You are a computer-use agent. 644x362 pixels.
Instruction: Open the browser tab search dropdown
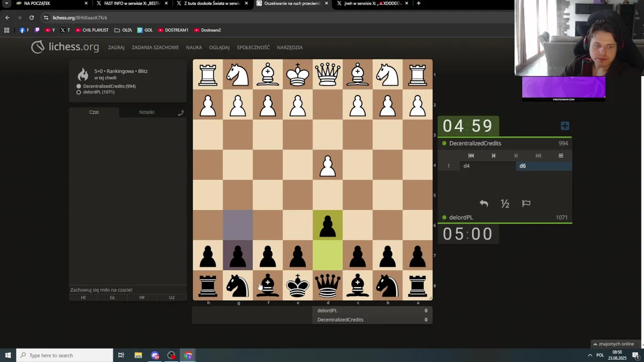click(x=7, y=4)
